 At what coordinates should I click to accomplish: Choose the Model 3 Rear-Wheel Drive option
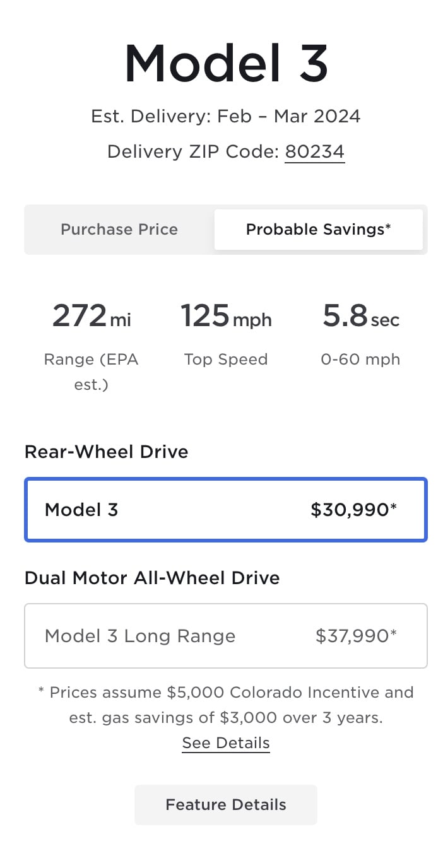coord(226,510)
